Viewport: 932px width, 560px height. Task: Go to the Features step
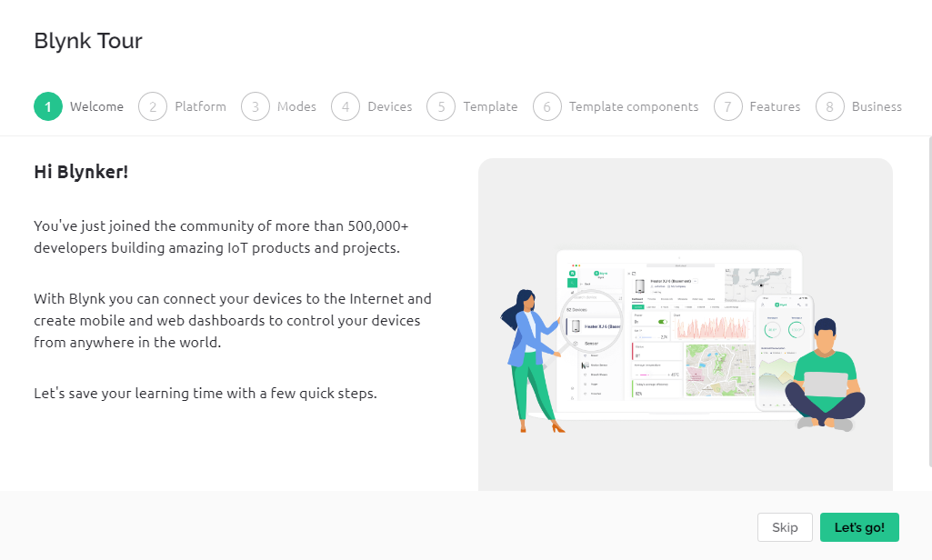775,106
